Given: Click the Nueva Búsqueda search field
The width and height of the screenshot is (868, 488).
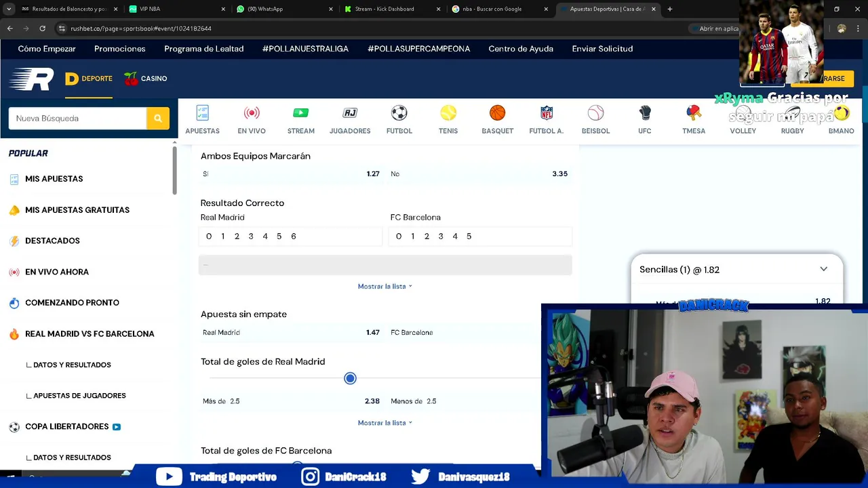Looking at the screenshot, I should tap(77, 118).
